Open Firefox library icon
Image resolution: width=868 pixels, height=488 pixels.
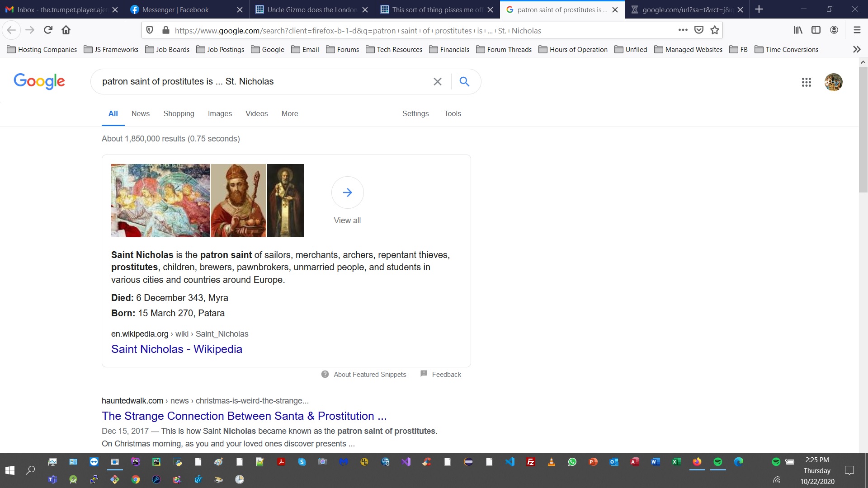[x=798, y=30]
